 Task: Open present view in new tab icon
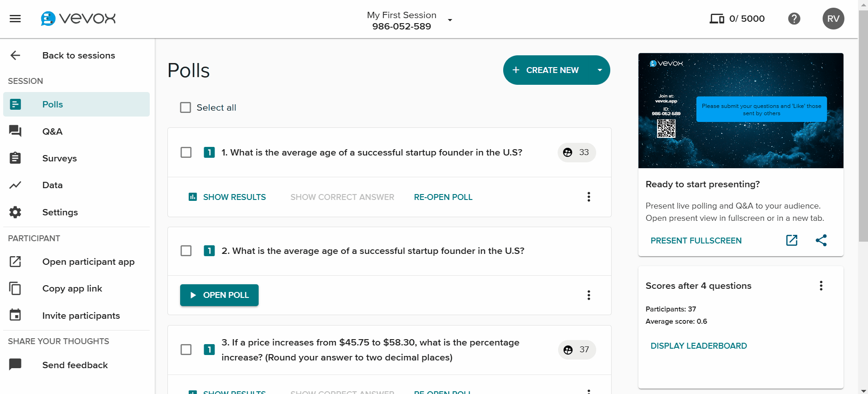(x=791, y=240)
